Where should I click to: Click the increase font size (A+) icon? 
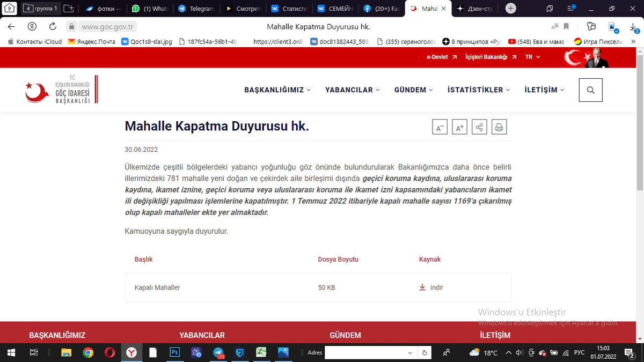pos(459,127)
